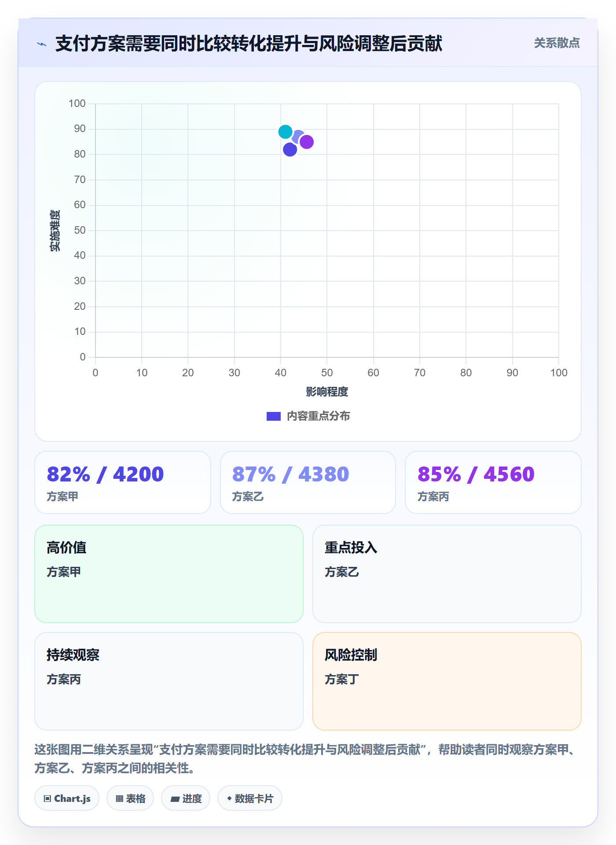This screenshot has height=845, width=616.
Task: Open the 82% / 4200 方案甲 card
Action: [x=123, y=482]
